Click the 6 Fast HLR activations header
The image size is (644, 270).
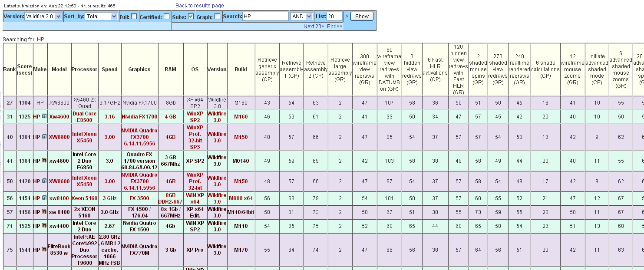point(435,69)
